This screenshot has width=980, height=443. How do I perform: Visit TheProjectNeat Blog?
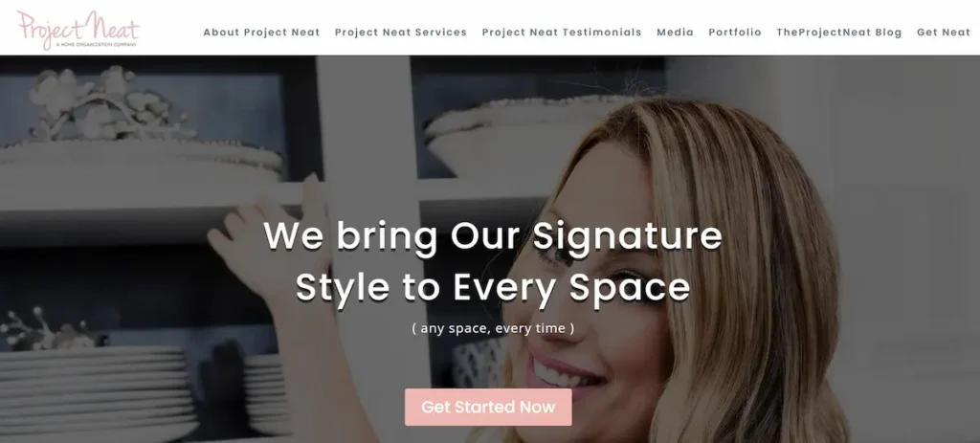coord(838,33)
